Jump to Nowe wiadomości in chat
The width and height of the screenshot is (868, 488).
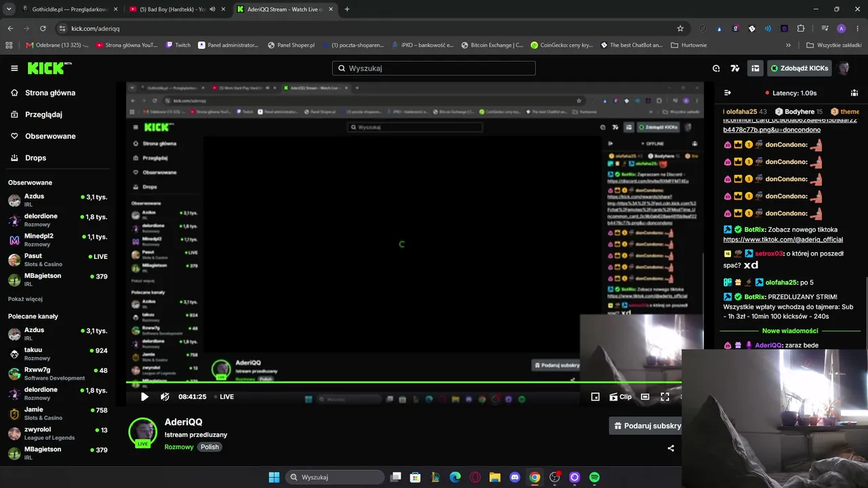(790, 331)
